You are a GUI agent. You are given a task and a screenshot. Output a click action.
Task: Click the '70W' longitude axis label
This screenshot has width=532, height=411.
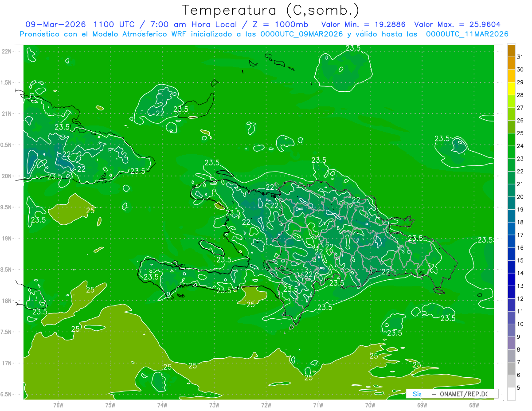(370, 405)
